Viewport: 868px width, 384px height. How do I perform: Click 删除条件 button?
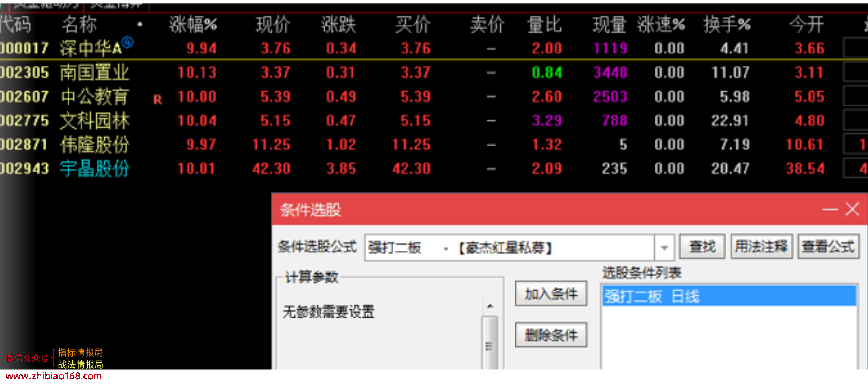551,334
